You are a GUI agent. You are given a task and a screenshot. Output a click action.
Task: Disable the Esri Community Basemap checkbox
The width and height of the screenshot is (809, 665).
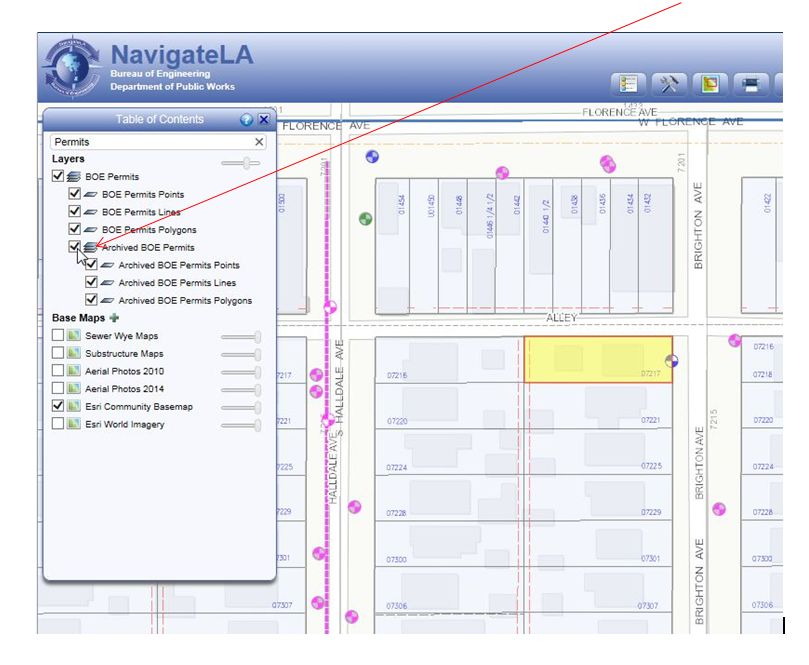[58, 406]
